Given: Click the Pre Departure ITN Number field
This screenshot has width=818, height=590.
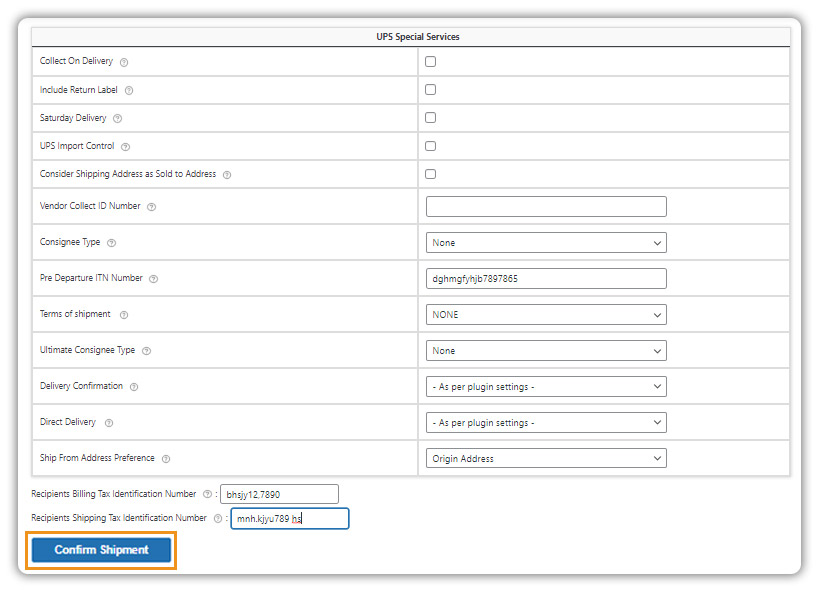Looking at the screenshot, I should click(x=546, y=279).
